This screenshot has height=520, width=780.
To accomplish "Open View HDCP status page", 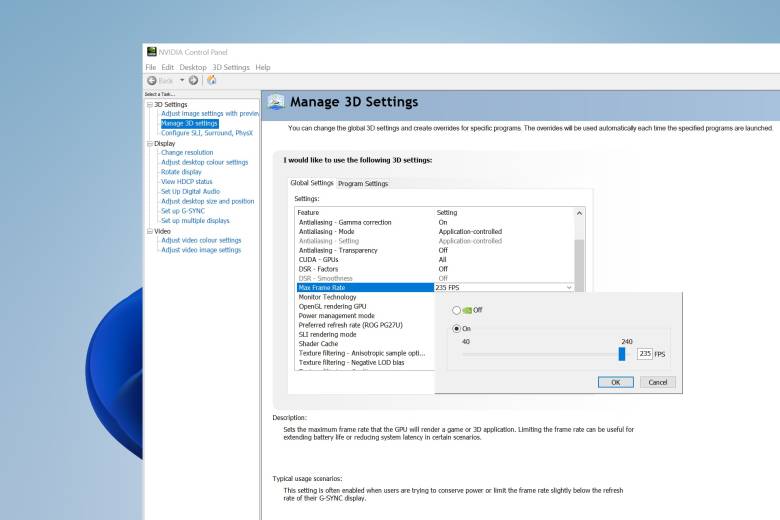I will pos(187,182).
